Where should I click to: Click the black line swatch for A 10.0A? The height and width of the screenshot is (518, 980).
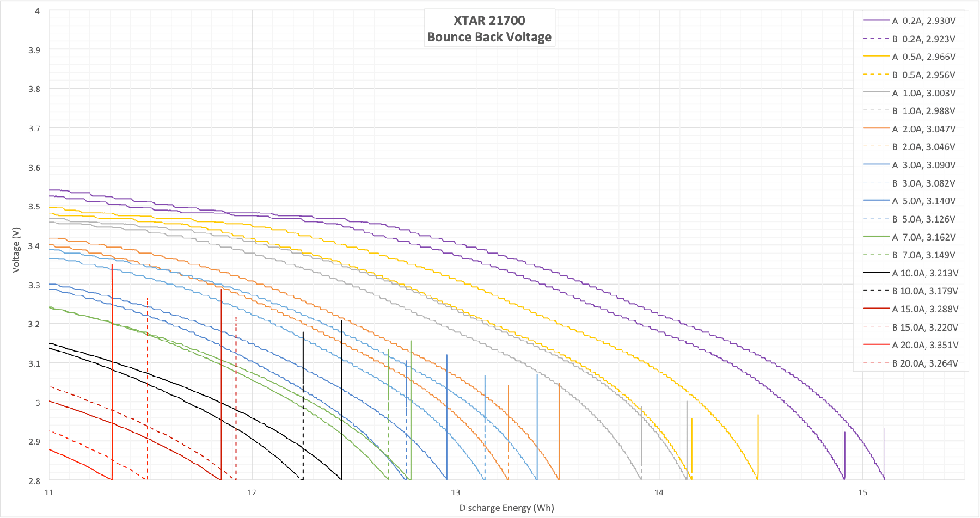876,273
